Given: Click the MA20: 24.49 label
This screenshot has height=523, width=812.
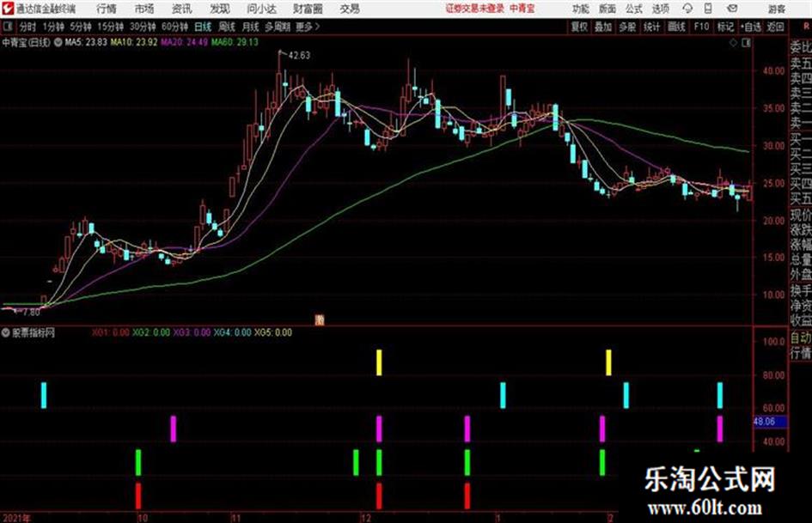Looking at the screenshot, I should click(x=185, y=42).
